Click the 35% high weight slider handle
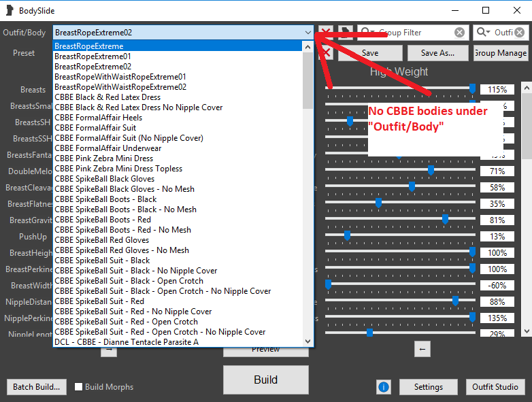 [x=378, y=203]
